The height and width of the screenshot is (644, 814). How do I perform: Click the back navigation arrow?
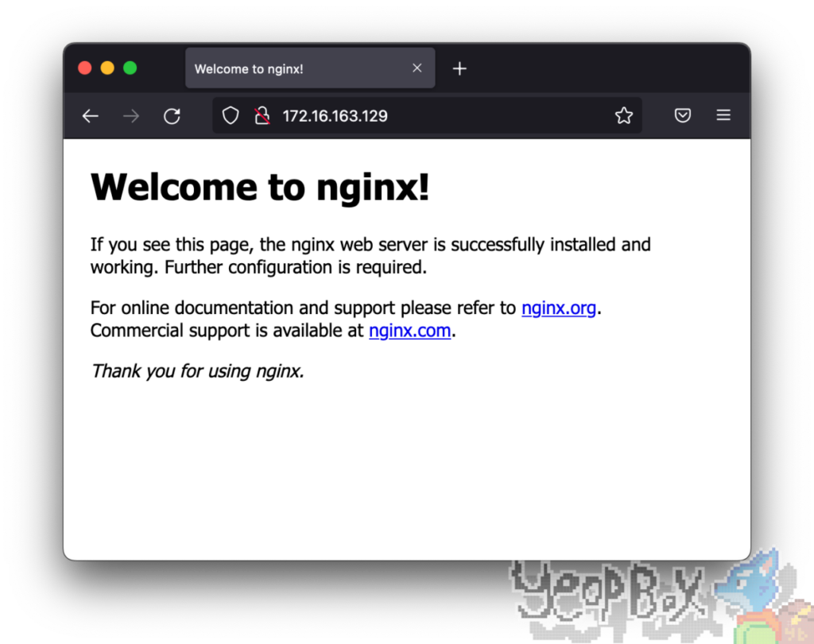click(90, 115)
